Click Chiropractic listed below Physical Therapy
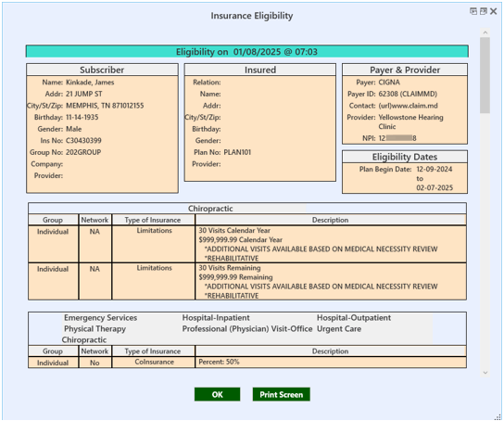The height and width of the screenshot is (421, 504). point(84,340)
